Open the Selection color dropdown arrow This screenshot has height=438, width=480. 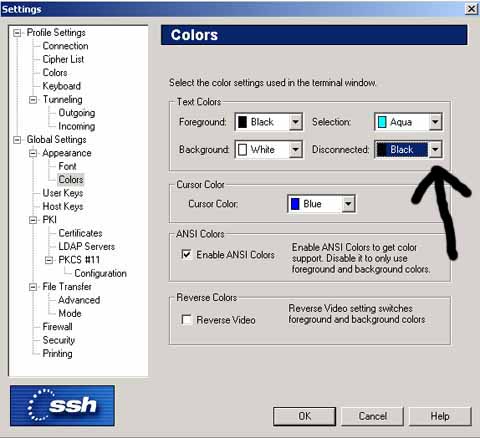coord(435,122)
